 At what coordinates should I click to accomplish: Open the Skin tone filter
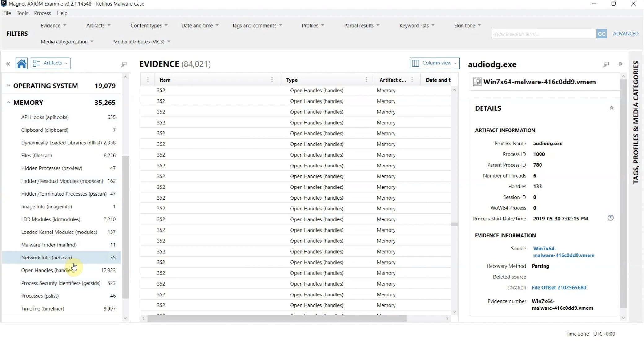coord(468,25)
